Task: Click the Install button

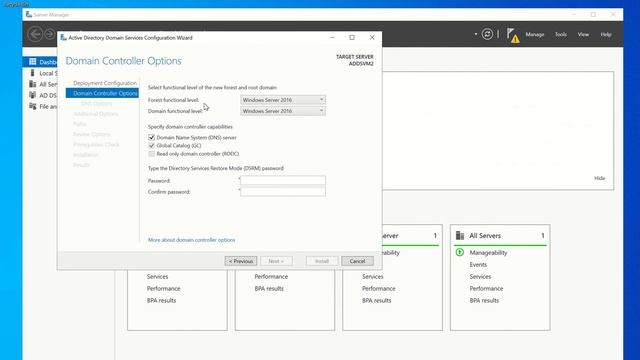Action: click(322, 261)
